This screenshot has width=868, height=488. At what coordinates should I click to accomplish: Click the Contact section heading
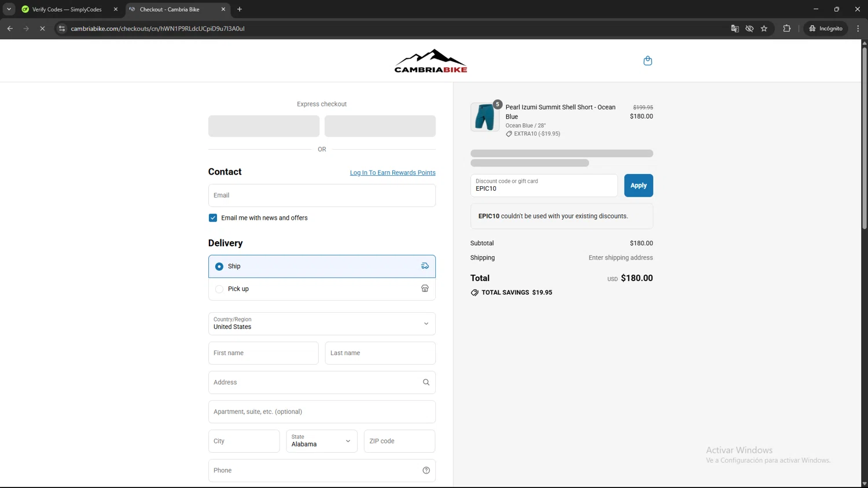click(225, 172)
